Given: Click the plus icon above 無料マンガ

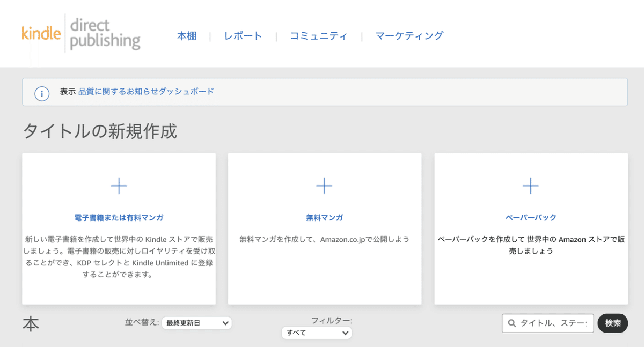Looking at the screenshot, I should [x=324, y=186].
